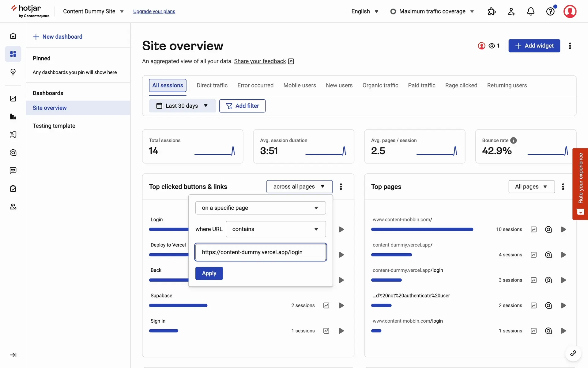Screen dimensions: 588x368
Task: Open the dashboards icon in sidebar
Action: coord(13,54)
